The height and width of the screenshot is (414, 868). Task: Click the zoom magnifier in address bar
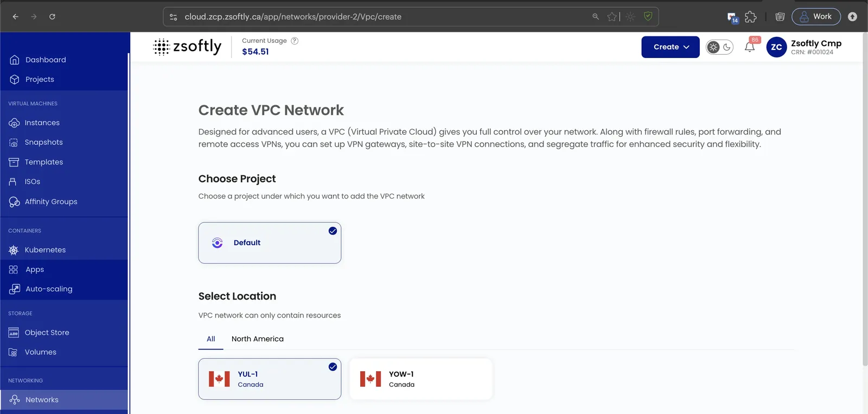[x=596, y=17]
